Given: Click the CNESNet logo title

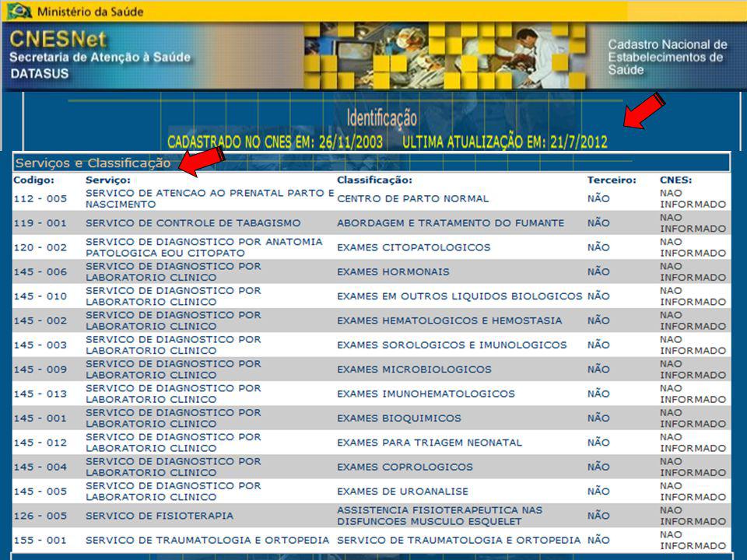Looking at the screenshot, I should pyautogui.click(x=58, y=39).
